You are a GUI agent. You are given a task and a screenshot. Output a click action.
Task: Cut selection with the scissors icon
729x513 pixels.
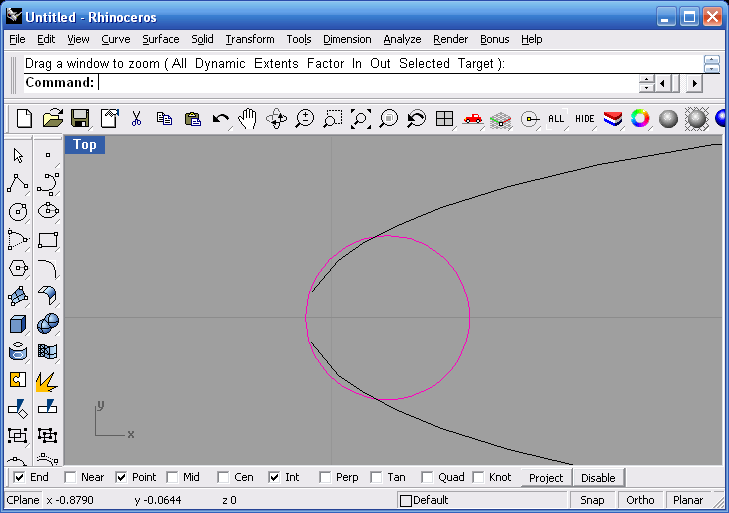point(136,119)
